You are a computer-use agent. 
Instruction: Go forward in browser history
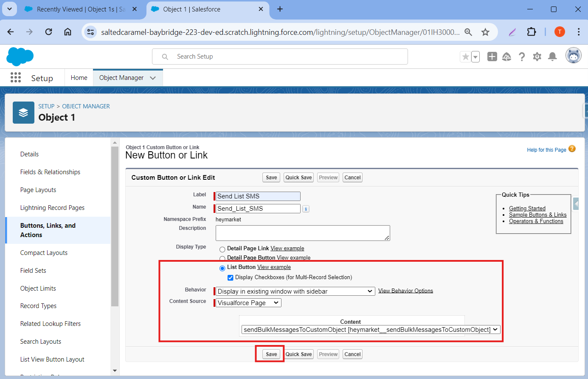29,32
